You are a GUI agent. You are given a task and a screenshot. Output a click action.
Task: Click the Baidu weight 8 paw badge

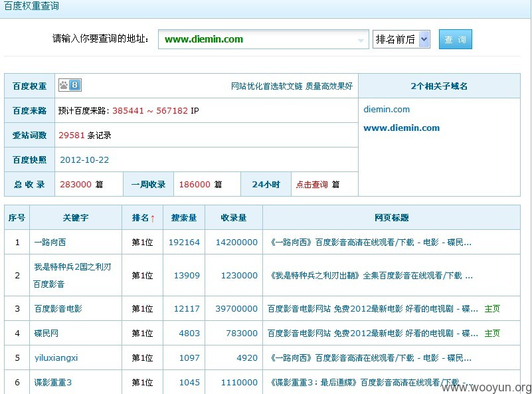tap(70, 85)
